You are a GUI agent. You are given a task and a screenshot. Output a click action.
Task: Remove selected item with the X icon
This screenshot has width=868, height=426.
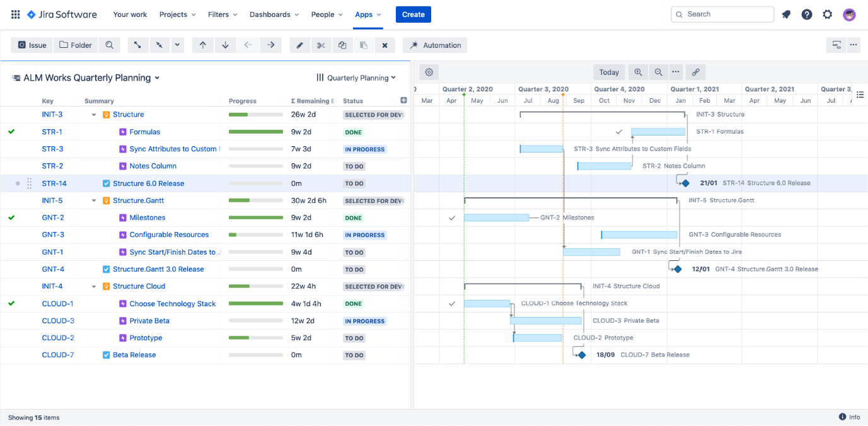385,45
